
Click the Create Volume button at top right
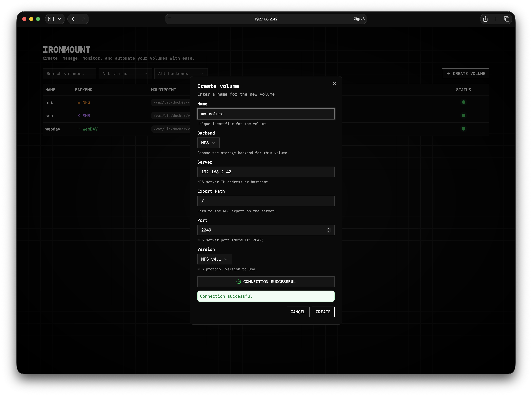(x=465, y=74)
